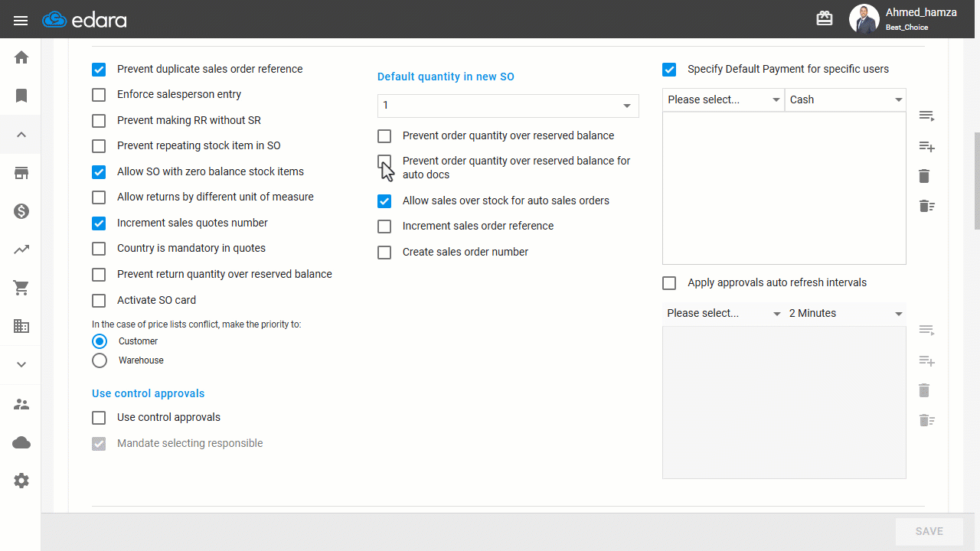
Task: Check Prevent order quantity over reserved balance for auto docs
Action: pyautogui.click(x=384, y=161)
